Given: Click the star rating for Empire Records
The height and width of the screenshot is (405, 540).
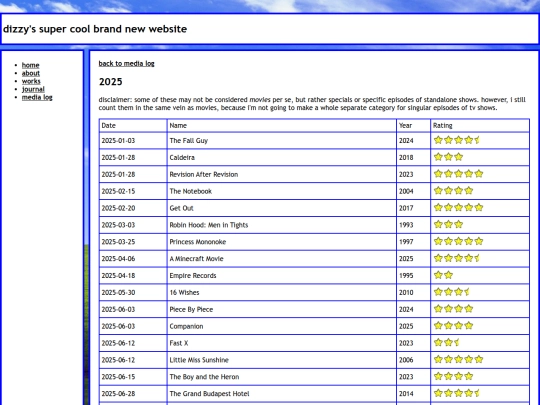Looking at the screenshot, I should [443, 275].
